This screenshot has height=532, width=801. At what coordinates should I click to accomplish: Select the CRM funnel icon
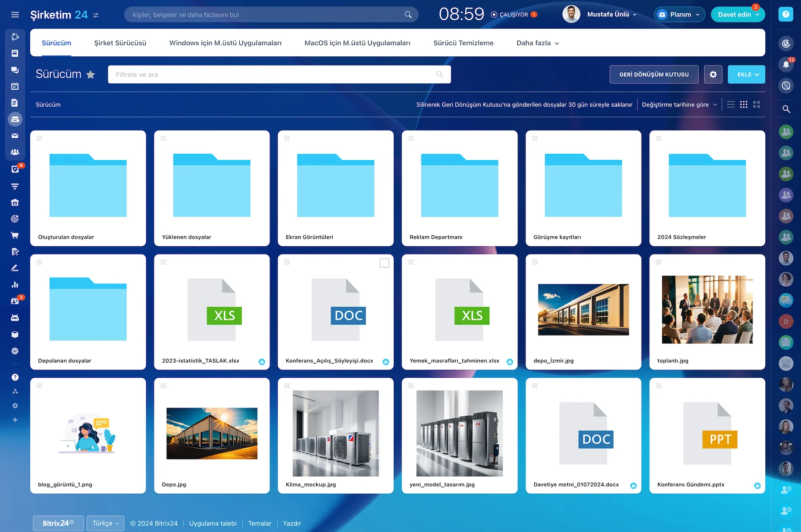pyautogui.click(x=15, y=186)
